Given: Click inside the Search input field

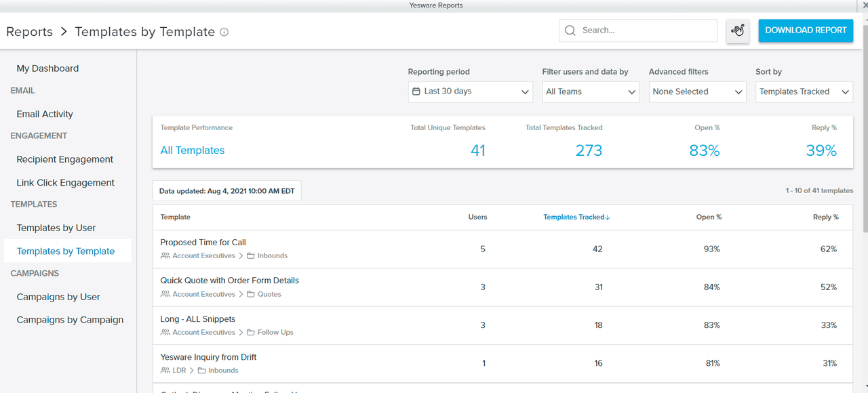Looking at the screenshot, I should point(644,30).
